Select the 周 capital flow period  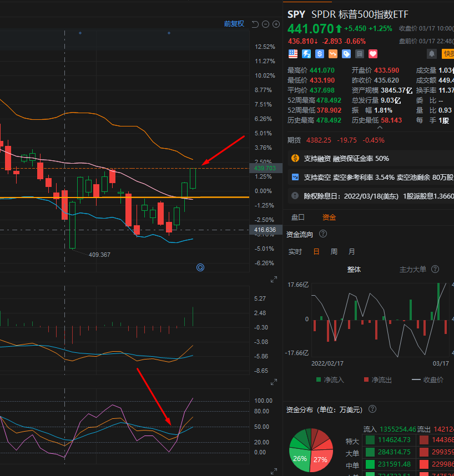click(x=334, y=252)
